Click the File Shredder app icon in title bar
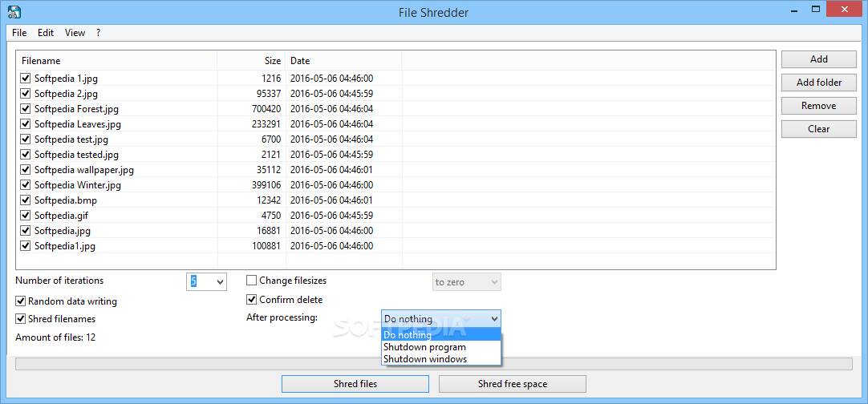Screen dimensions: 868x404 click(15, 11)
